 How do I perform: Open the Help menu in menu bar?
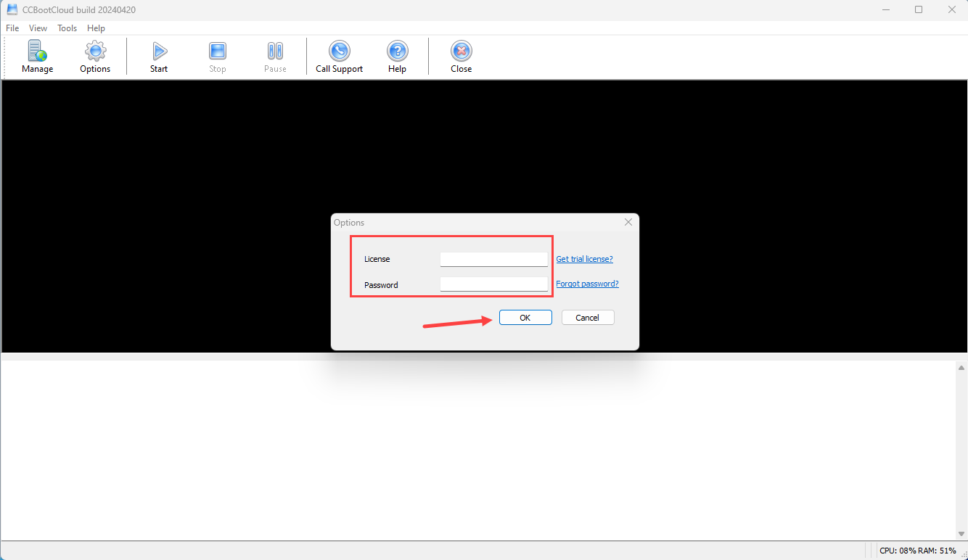(x=96, y=28)
